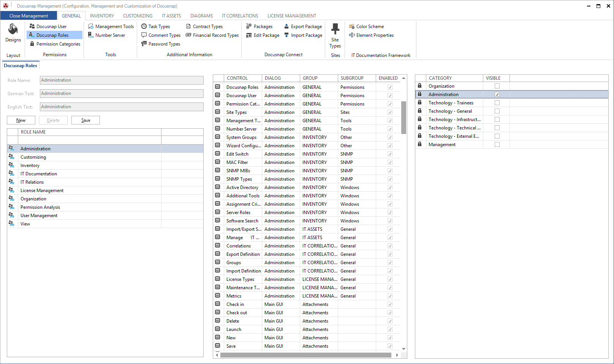The width and height of the screenshot is (614, 364).
Task: Sort by CATEGORY column header
Action: click(454, 78)
